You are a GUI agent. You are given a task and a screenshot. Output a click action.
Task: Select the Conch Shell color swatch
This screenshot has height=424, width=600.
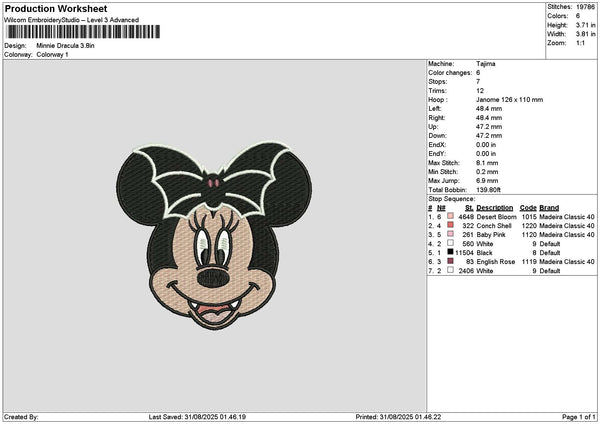pyautogui.click(x=450, y=225)
